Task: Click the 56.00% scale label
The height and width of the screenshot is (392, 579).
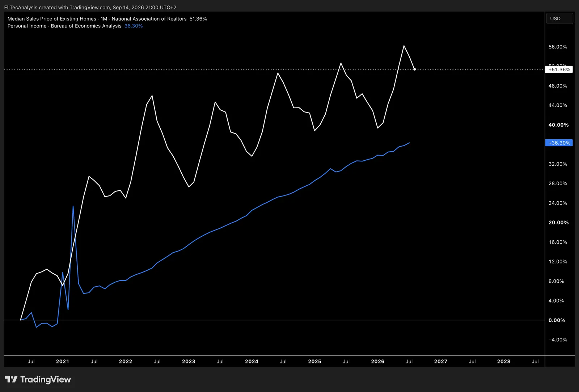Action: point(558,47)
